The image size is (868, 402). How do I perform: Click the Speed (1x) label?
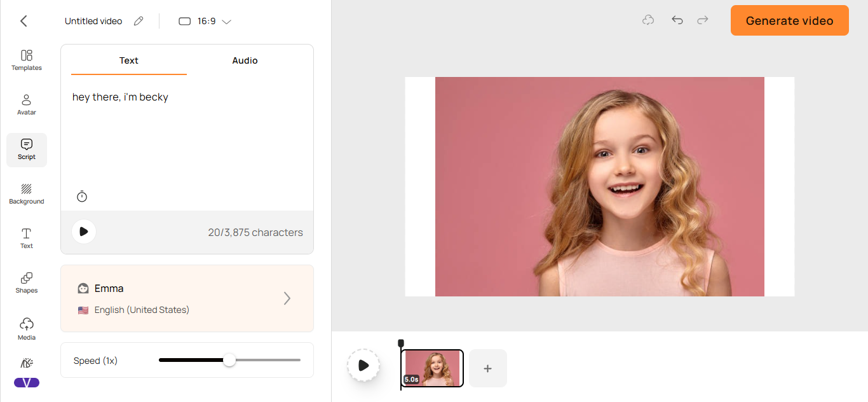(95, 361)
